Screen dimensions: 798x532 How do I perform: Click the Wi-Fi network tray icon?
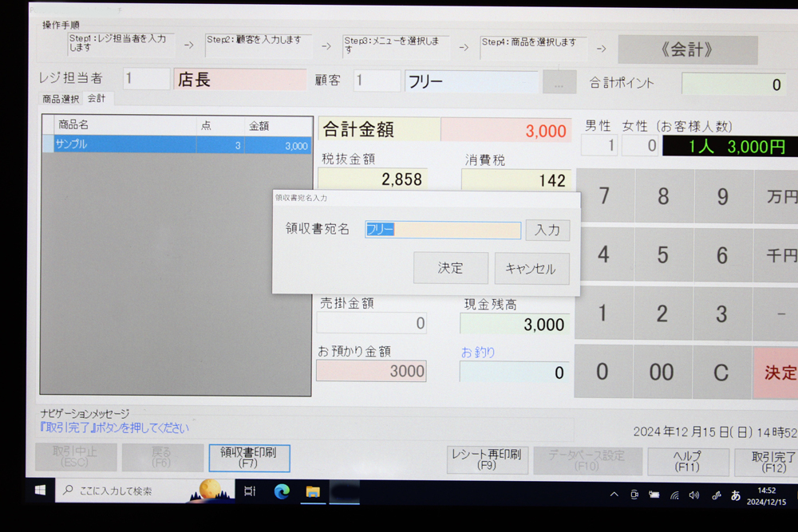coord(674,495)
